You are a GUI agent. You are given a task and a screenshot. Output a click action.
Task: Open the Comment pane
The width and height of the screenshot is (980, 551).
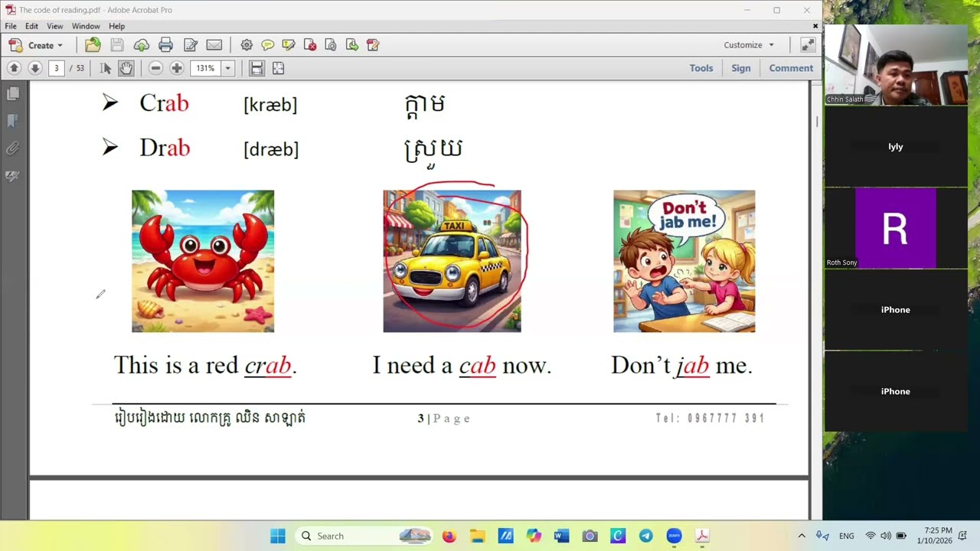tap(791, 68)
